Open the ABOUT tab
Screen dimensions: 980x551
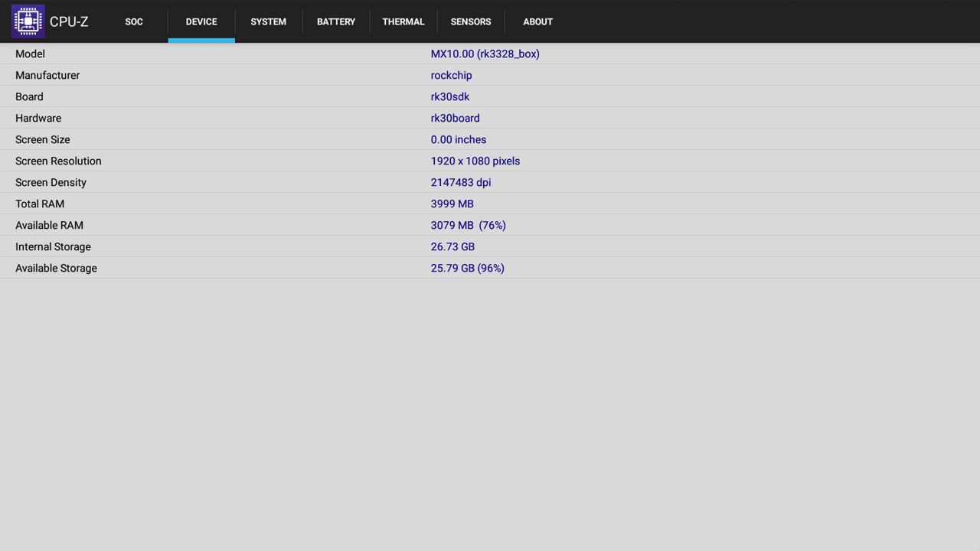coord(538,21)
